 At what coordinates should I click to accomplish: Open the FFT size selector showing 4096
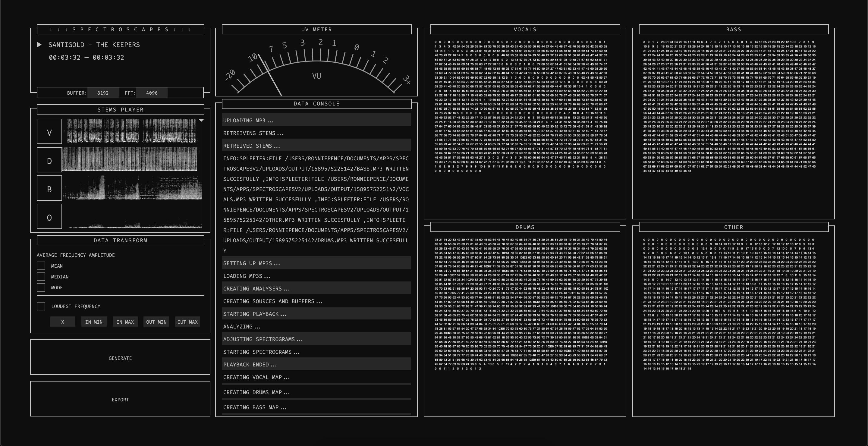pyautogui.click(x=152, y=93)
